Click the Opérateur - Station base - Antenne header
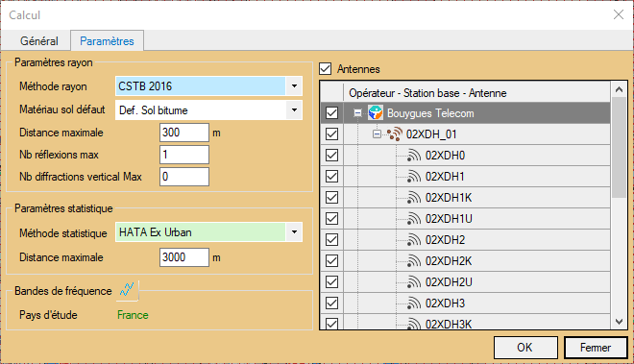The image size is (634, 364). click(x=427, y=93)
